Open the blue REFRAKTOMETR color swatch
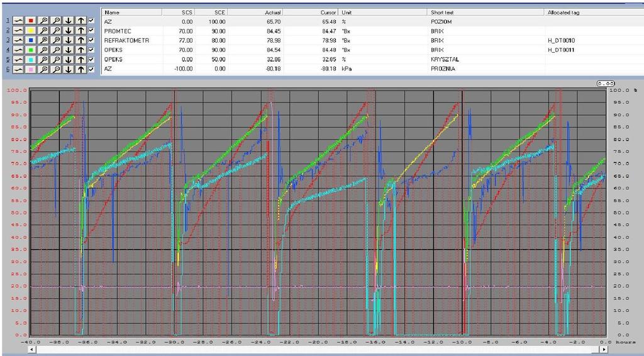 tap(31, 40)
